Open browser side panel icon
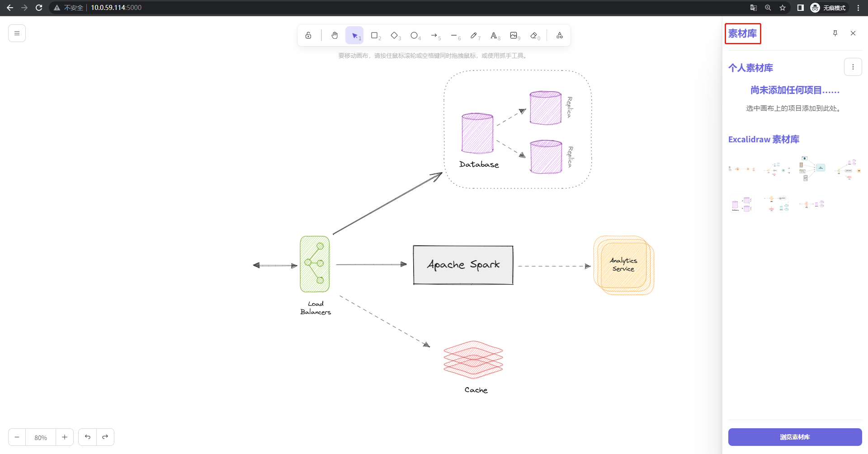 point(801,8)
